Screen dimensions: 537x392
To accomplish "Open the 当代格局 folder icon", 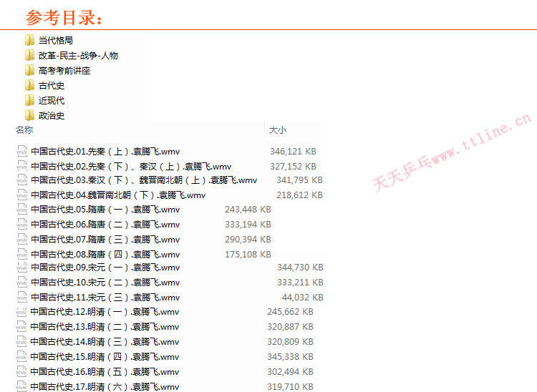I will (29, 40).
